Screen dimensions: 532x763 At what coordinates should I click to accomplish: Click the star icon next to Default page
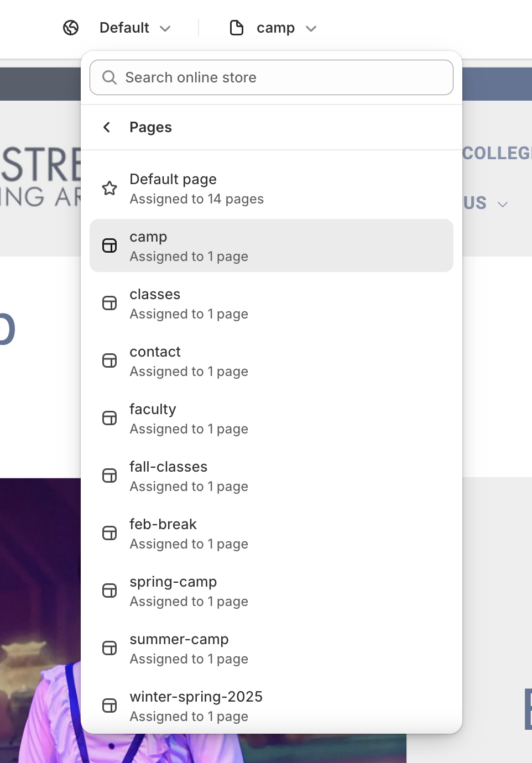pyautogui.click(x=109, y=189)
